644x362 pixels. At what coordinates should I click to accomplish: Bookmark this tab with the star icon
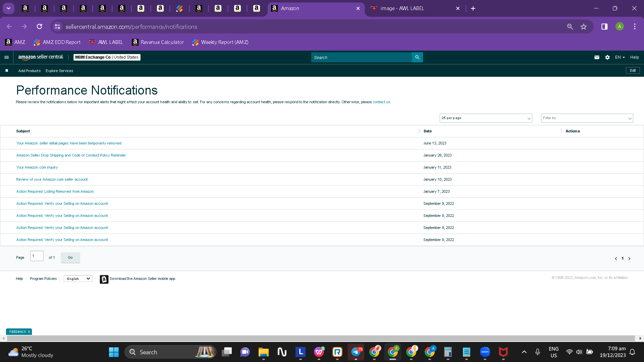point(584,26)
